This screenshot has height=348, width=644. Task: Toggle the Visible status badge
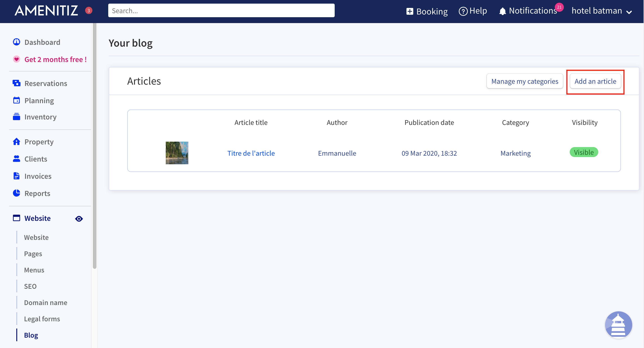click(584, 152)
